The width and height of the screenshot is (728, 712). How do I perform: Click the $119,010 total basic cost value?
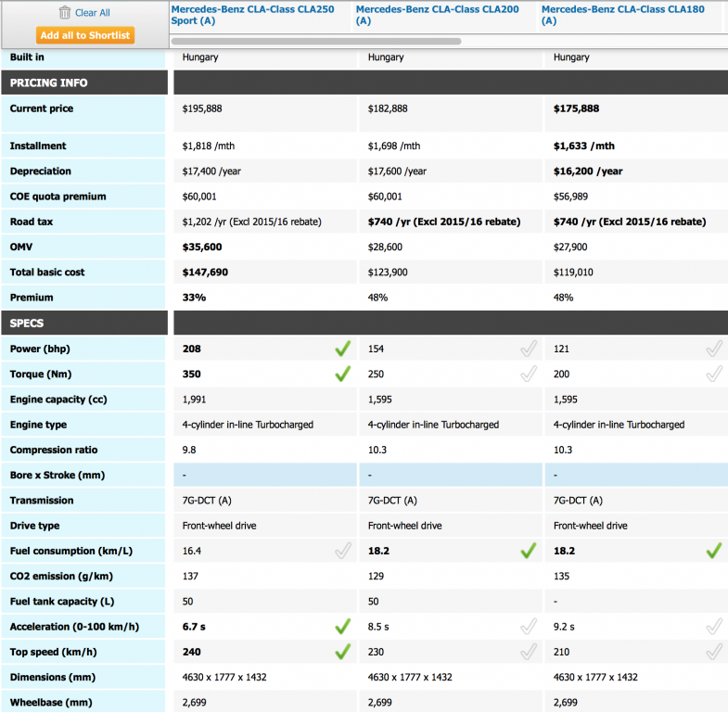click(x=573, y=272)
